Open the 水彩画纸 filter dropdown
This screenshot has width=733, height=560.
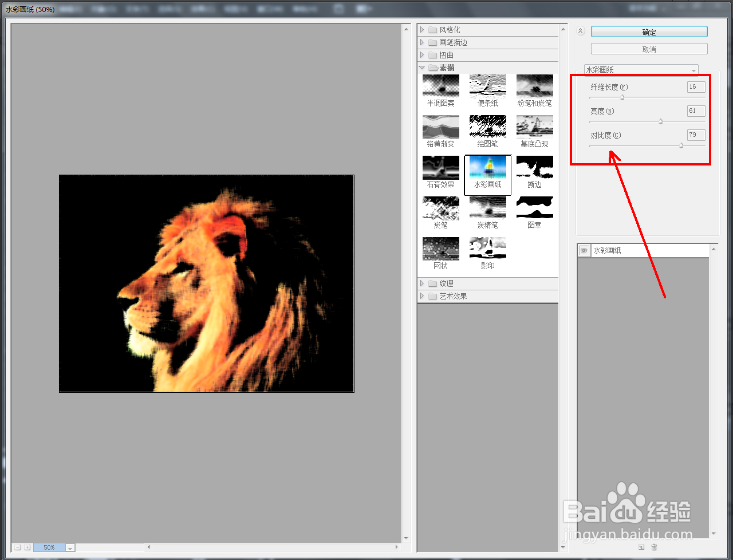641,70
